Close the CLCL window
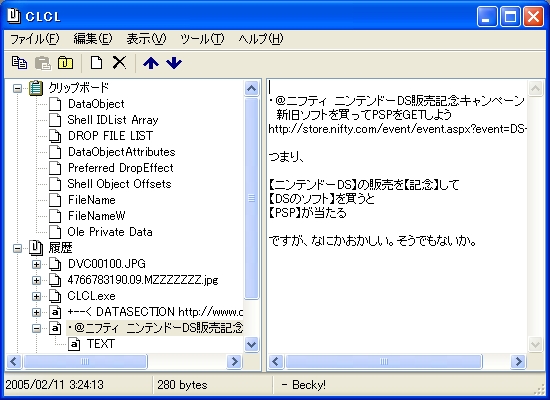This screenshot has height=400, width=550. [534, 16]
